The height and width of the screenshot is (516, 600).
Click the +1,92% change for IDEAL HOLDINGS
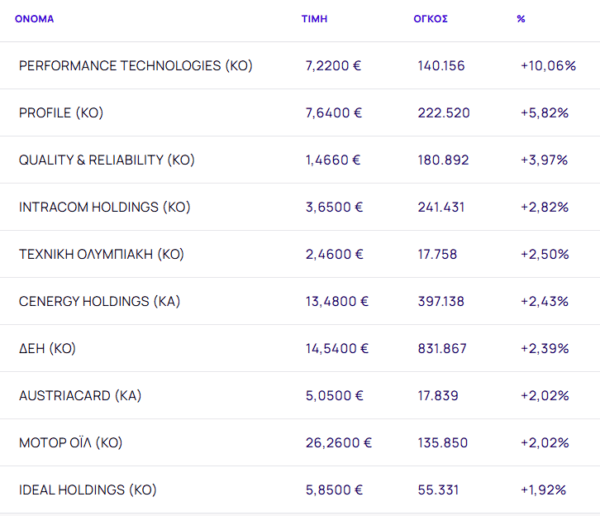pyautogui.click(x=544, y=490)
